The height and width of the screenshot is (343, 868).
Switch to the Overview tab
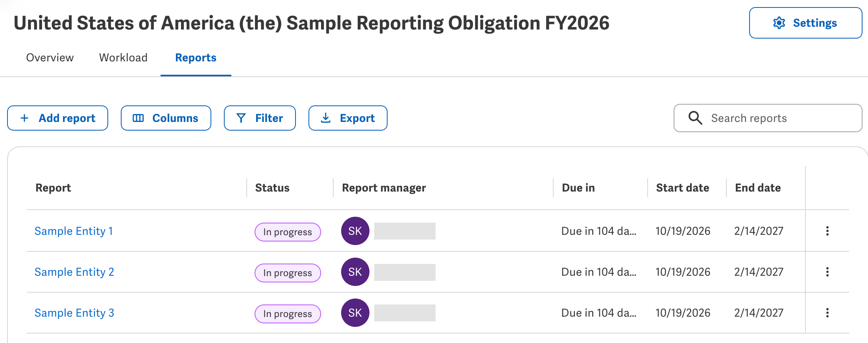click(x=50, y=58)
